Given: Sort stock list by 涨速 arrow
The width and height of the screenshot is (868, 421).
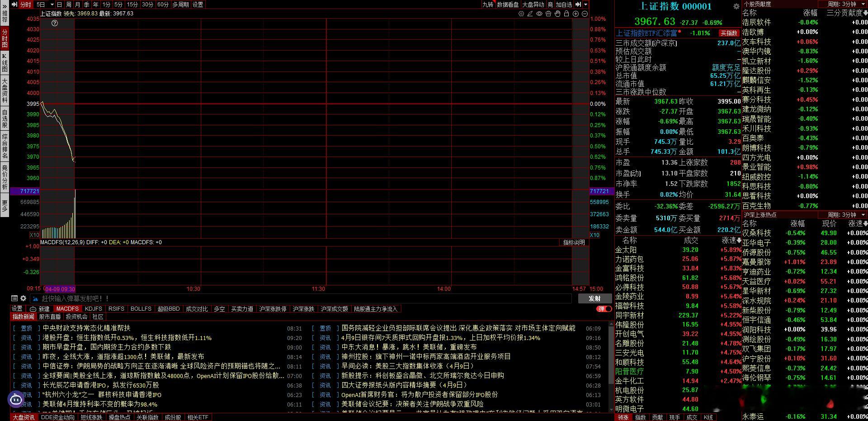Looking at the screenshot, I should 739,240.
